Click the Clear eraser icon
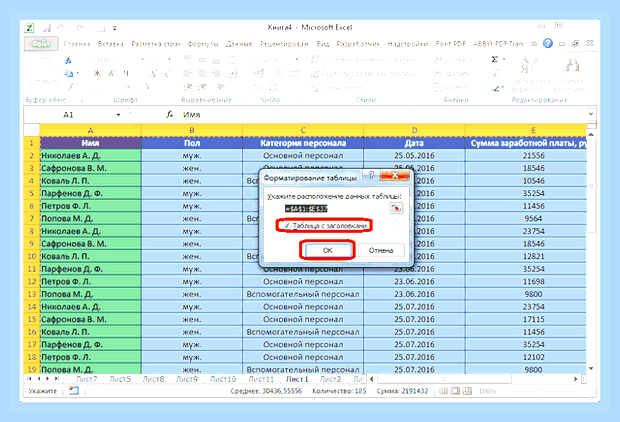 point(495,87)
